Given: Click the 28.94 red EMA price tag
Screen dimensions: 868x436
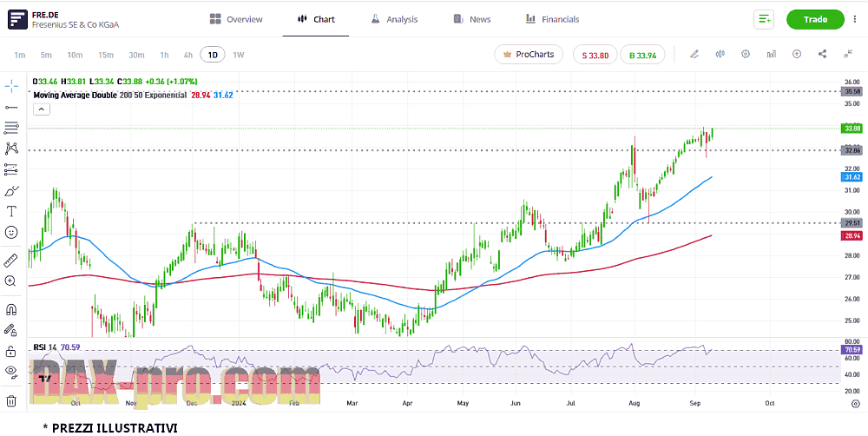Looking at the screenshot, I should click(x=851, y=236).
